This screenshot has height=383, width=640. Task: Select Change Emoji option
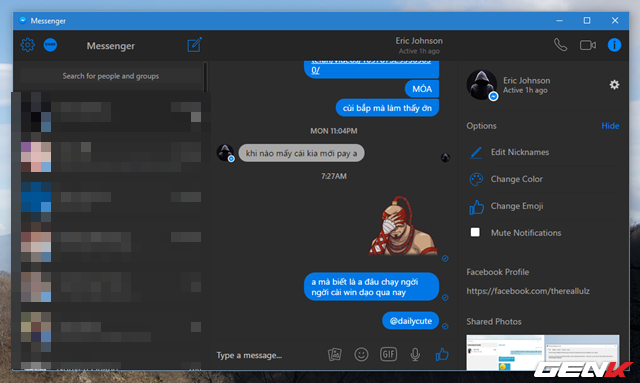tap(517, 206)
